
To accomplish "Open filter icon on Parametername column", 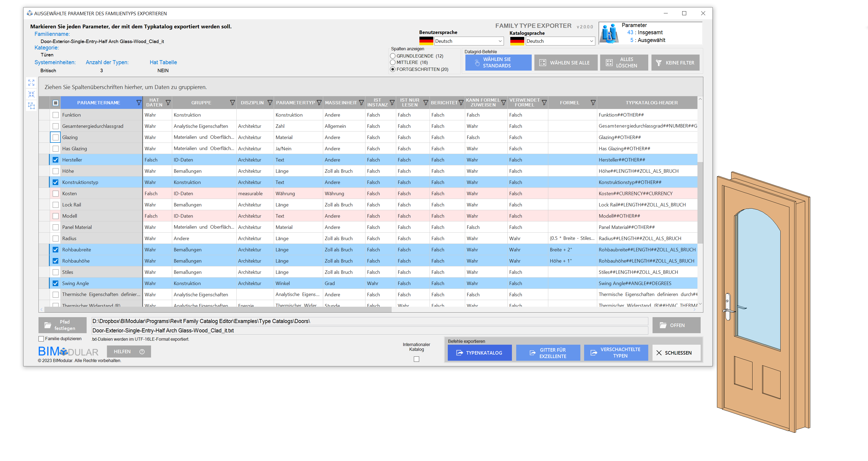I will pyautogui.click(x=138, y=102).
